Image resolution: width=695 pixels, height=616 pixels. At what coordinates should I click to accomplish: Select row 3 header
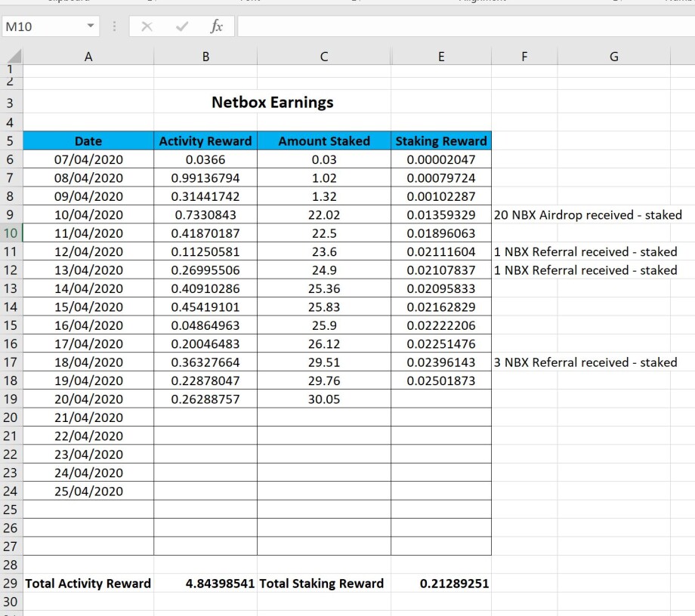[x=11, y=103]
